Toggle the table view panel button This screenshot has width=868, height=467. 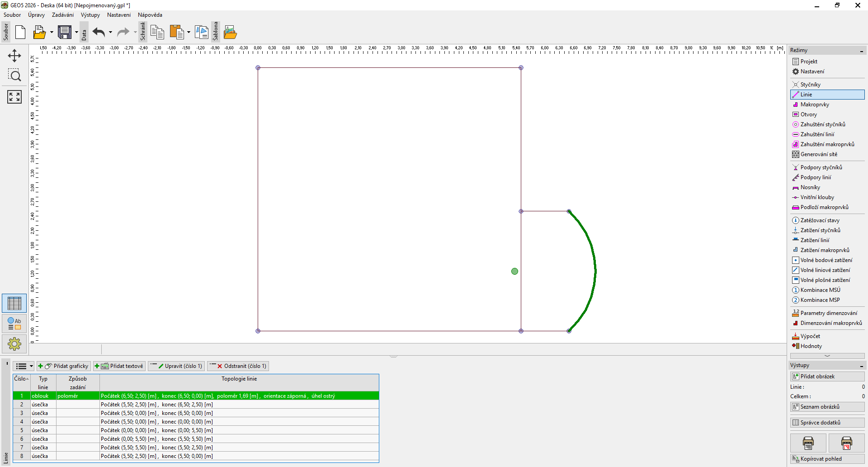[14, 303]
